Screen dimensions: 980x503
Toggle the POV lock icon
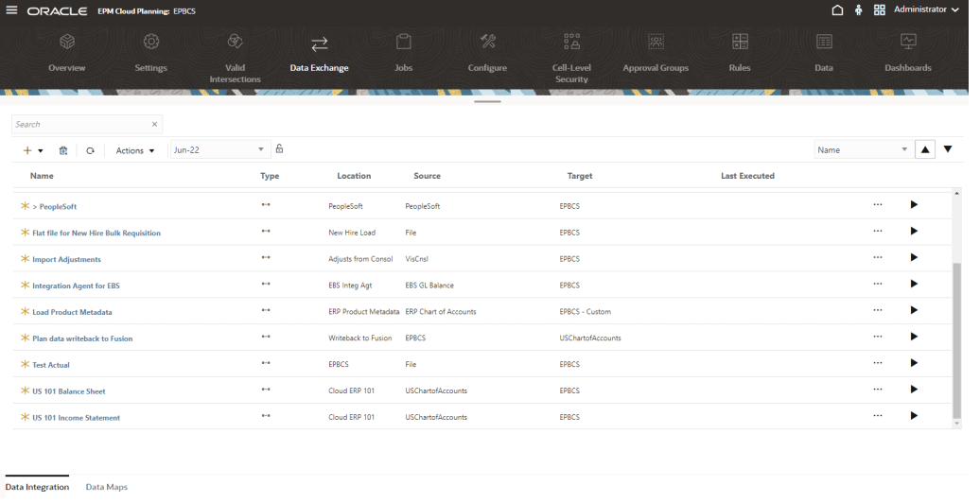click(x=279, y=148)
